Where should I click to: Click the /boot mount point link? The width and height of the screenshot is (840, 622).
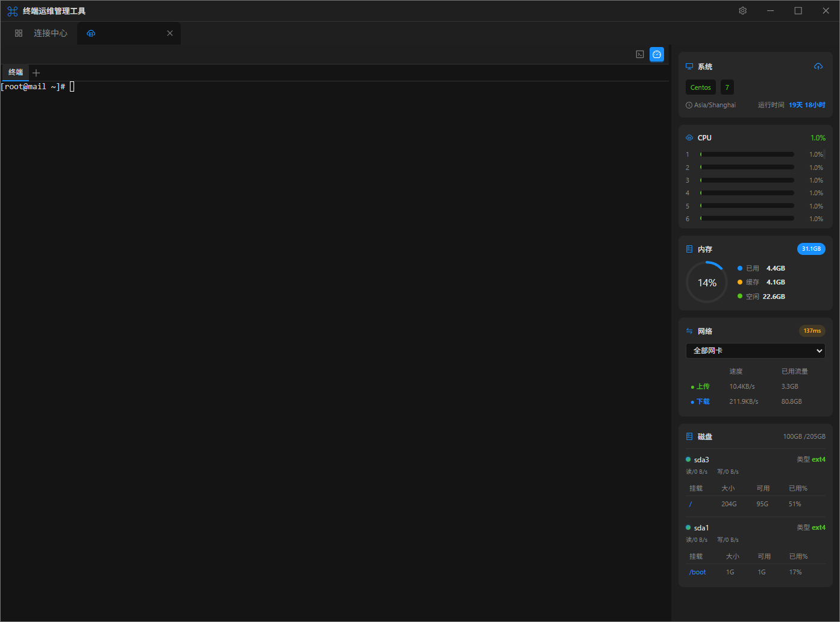(697, 572)
